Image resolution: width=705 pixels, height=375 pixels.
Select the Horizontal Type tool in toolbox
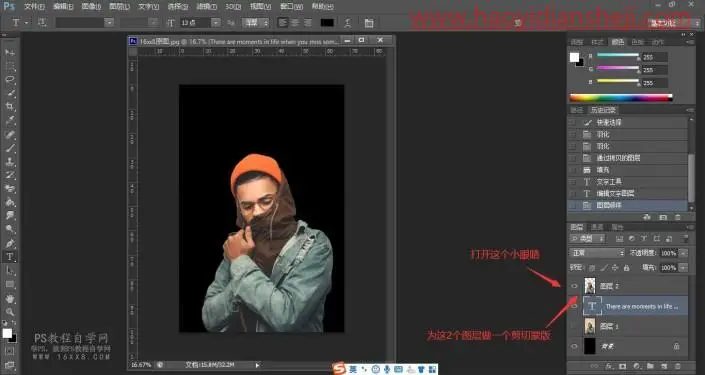[x=10, y=257]
